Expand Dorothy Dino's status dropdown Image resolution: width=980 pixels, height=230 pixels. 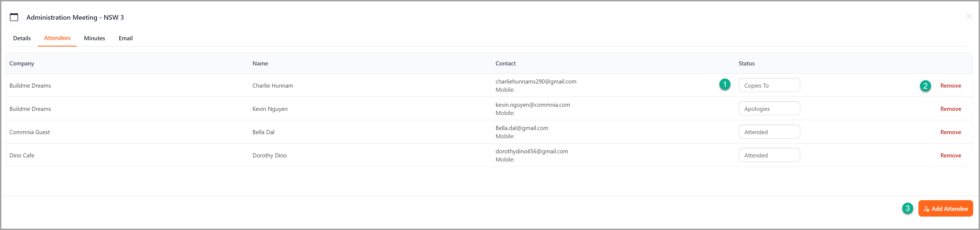pos(769,155)
